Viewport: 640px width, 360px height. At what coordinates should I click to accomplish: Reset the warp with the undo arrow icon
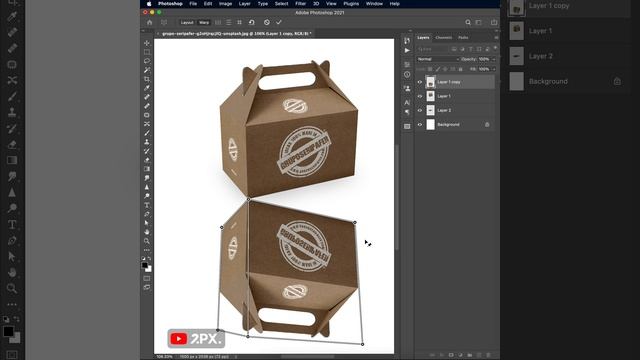(252, 22)
